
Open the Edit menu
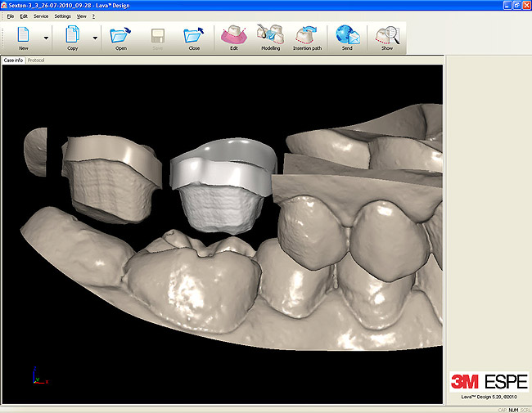pyautogui.click(x=24, y=16)
